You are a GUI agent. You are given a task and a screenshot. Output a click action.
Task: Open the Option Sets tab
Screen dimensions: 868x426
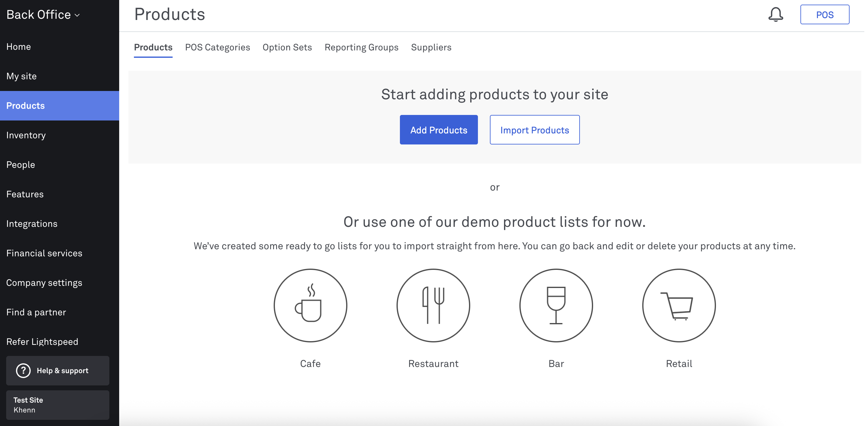coord(287,47)
